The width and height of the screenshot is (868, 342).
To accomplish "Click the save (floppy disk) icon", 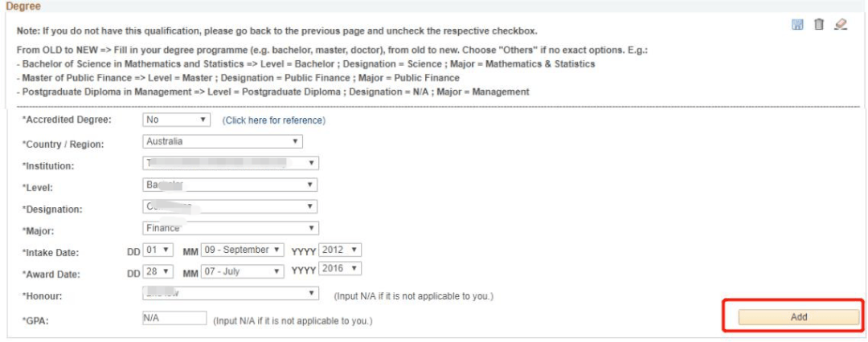I will point(799,26).
